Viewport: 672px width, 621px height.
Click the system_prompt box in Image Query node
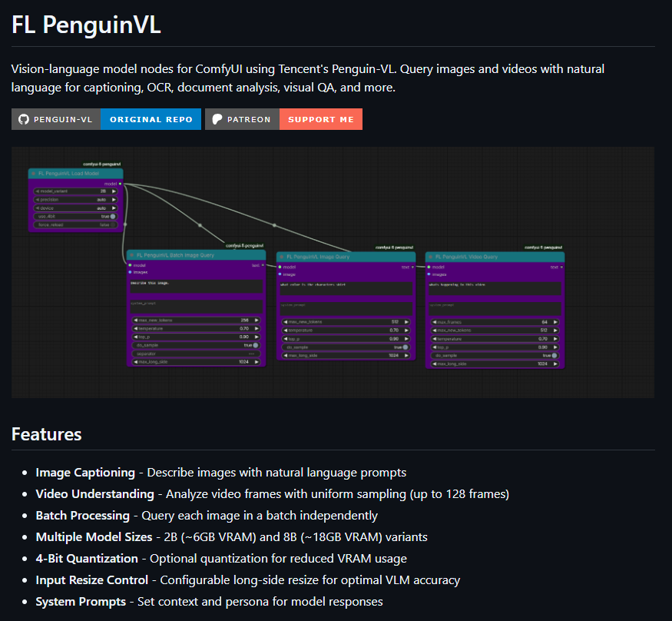click(x=346, y=308)
